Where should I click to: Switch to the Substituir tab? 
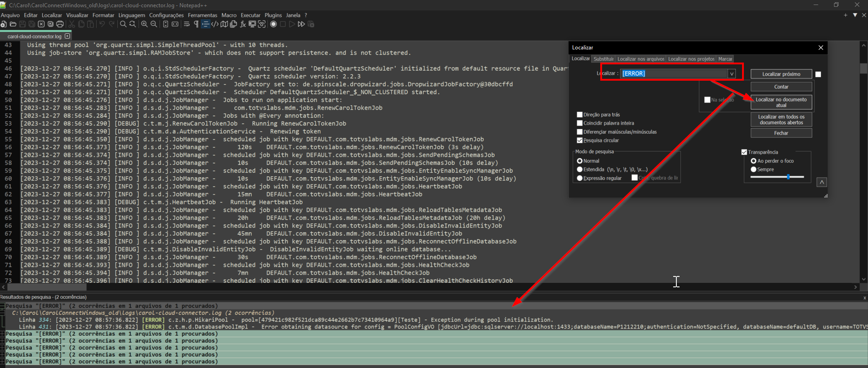pyautogui.click(x=603, y=59)
